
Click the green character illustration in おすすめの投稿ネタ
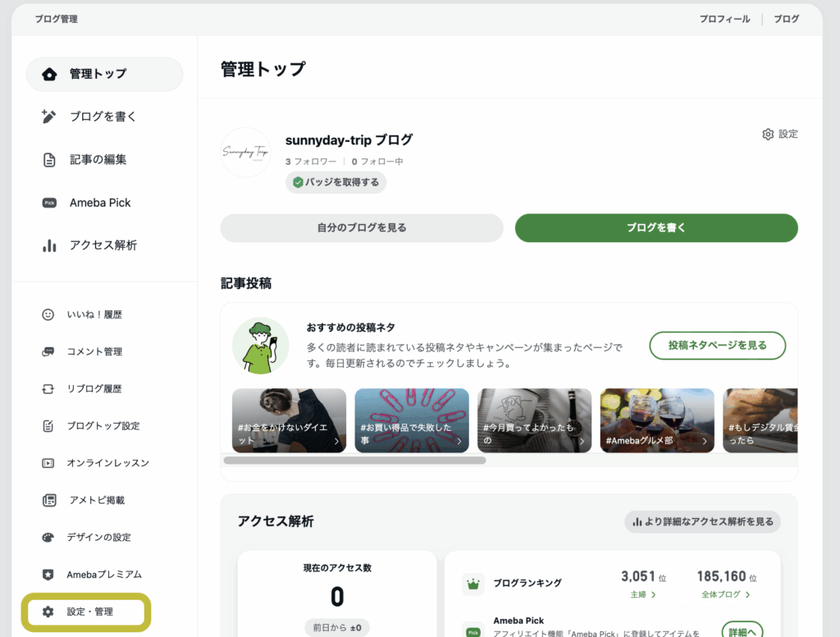[260, 346]
